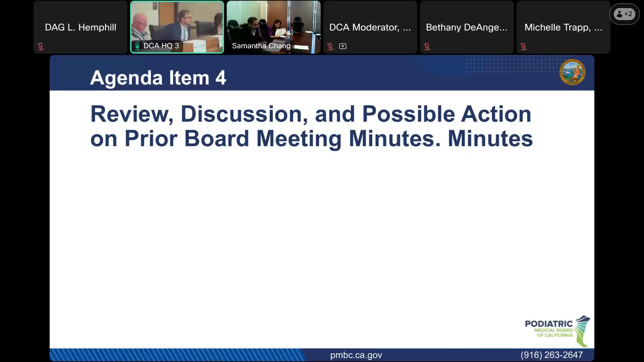Visit pmbc.ca.gov shown in the footer
Image resolution: width=644 pixels, height=362 pixels.
(x=356, y=355)
